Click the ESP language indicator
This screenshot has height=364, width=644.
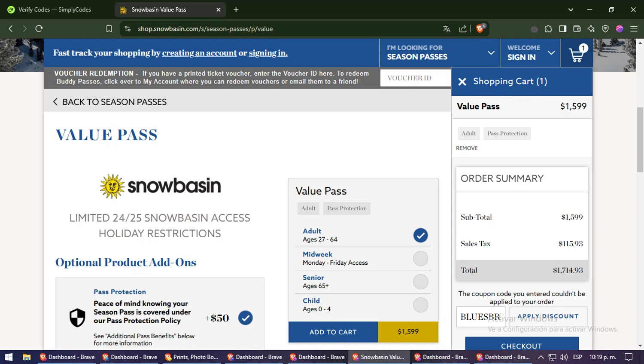[x=577, y=357]
